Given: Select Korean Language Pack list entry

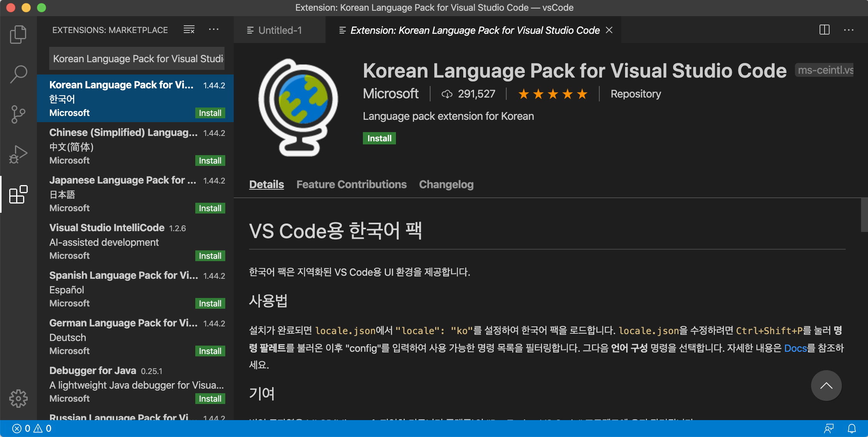Looking at the screenshot, I should pos(135,98).
